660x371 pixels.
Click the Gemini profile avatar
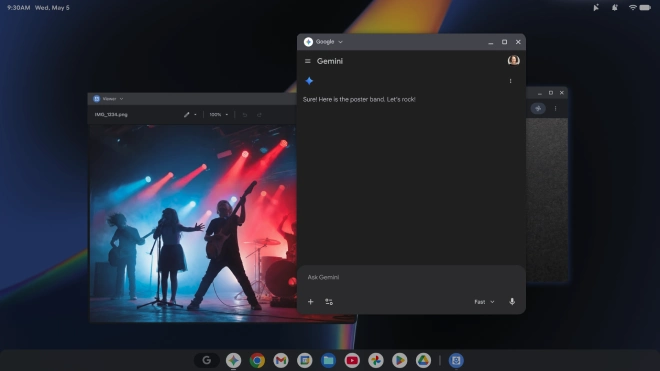coord(513,61)
